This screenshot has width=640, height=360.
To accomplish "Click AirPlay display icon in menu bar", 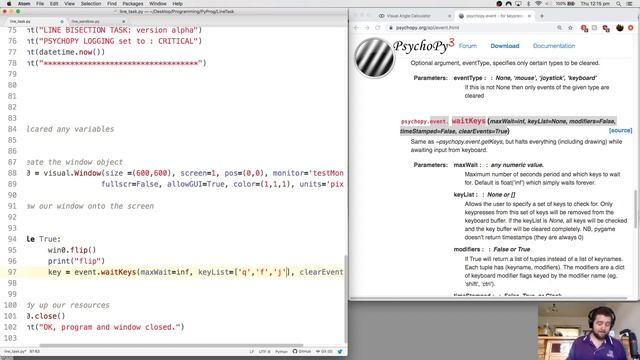I will point(518,4).
